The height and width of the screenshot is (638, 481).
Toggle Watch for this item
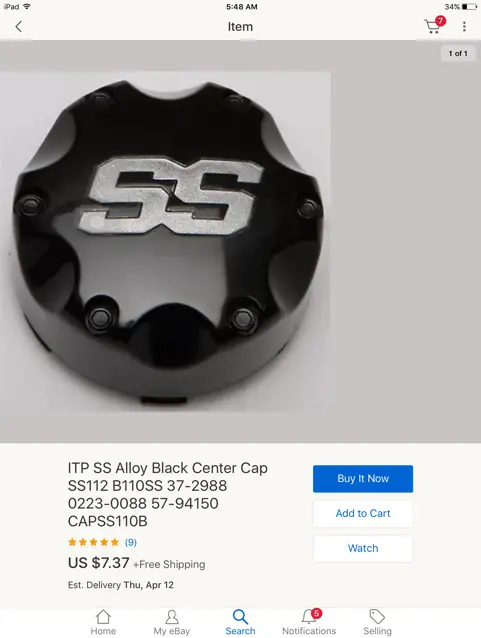[363, 548]
